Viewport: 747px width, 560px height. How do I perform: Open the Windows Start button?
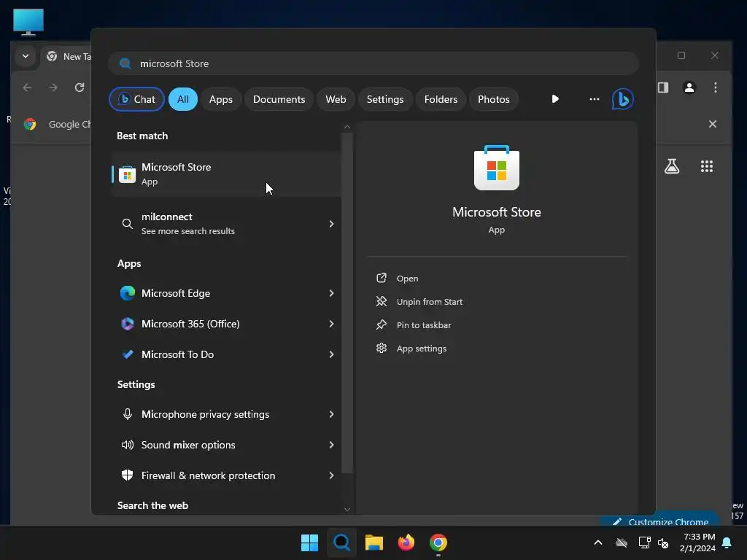tap(309, 542)
